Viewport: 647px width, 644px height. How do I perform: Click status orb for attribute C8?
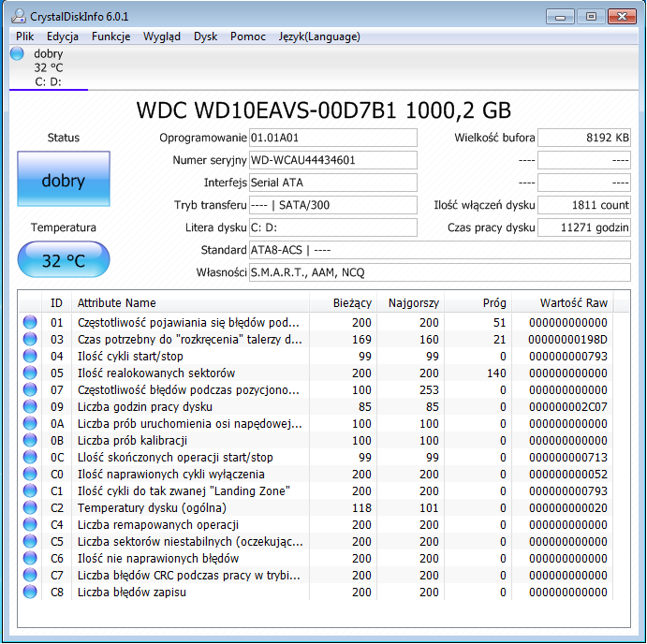click(x=30, y=592)
